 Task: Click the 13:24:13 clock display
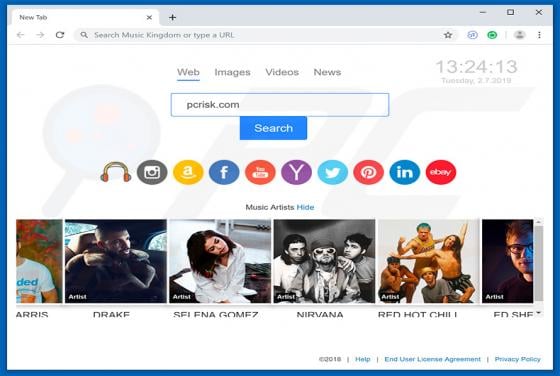pos(476,66)
